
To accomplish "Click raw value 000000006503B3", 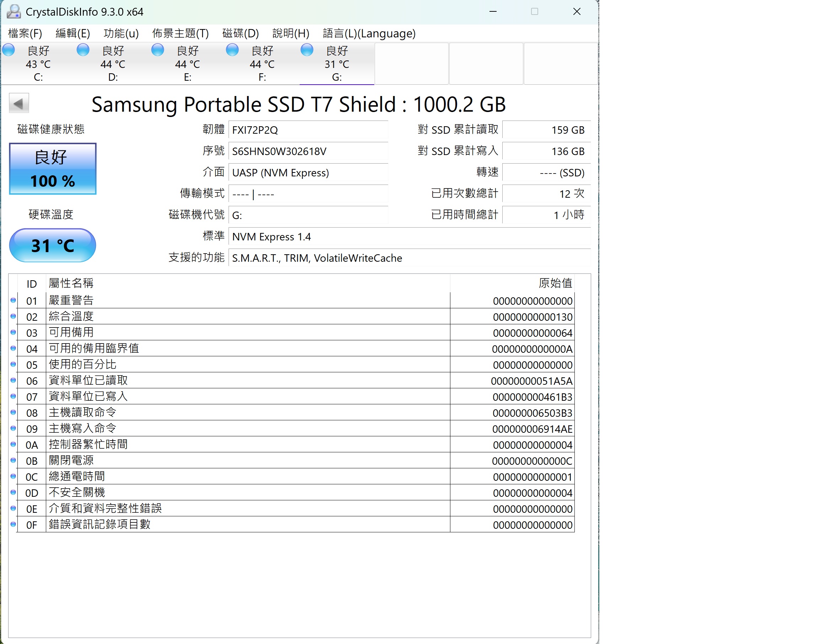I will pos(532,413).
